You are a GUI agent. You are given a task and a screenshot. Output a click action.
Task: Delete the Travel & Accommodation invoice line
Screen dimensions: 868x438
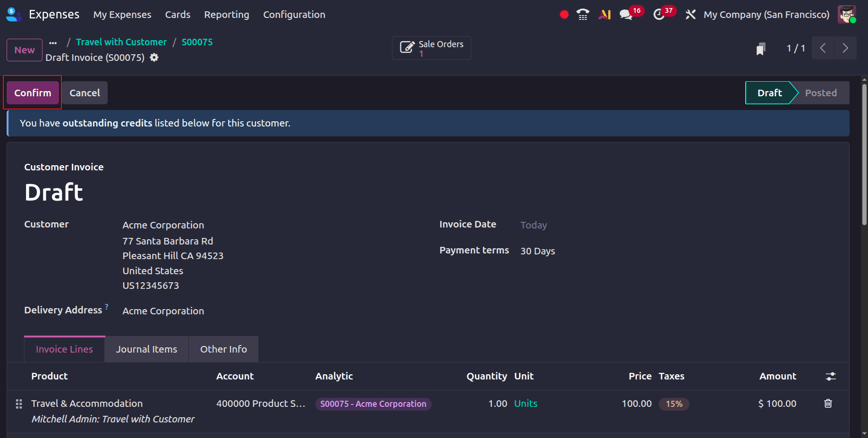point(828,404)
